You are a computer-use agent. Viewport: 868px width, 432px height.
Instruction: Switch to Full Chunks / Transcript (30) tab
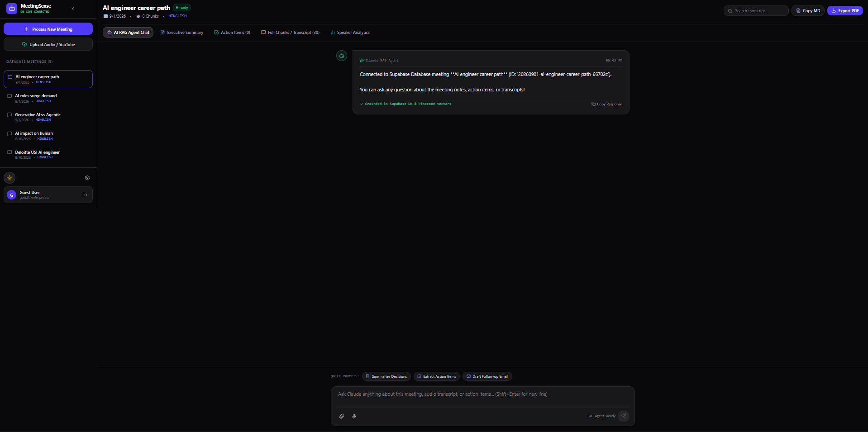pos(290,33)
